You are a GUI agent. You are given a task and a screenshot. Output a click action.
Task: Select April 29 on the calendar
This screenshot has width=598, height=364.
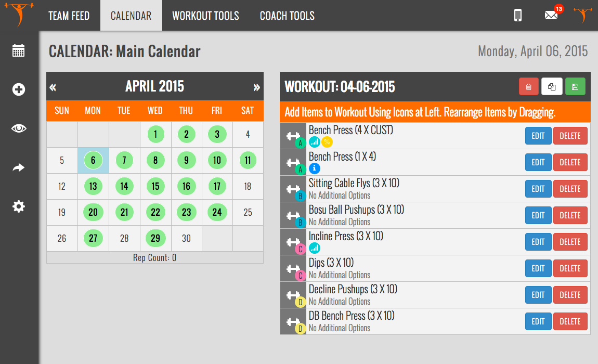tap(155, 238)
